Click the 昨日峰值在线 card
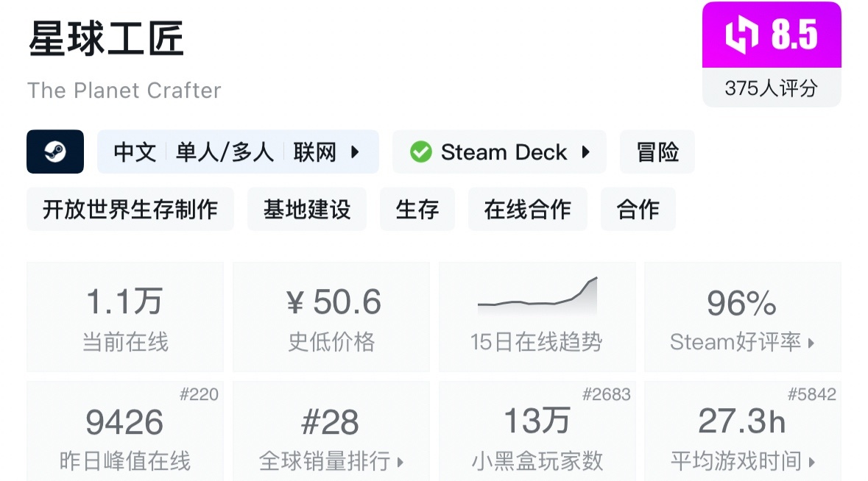Image resolution: width=868 pixels, height=481 pixels. tap(124, 430)
